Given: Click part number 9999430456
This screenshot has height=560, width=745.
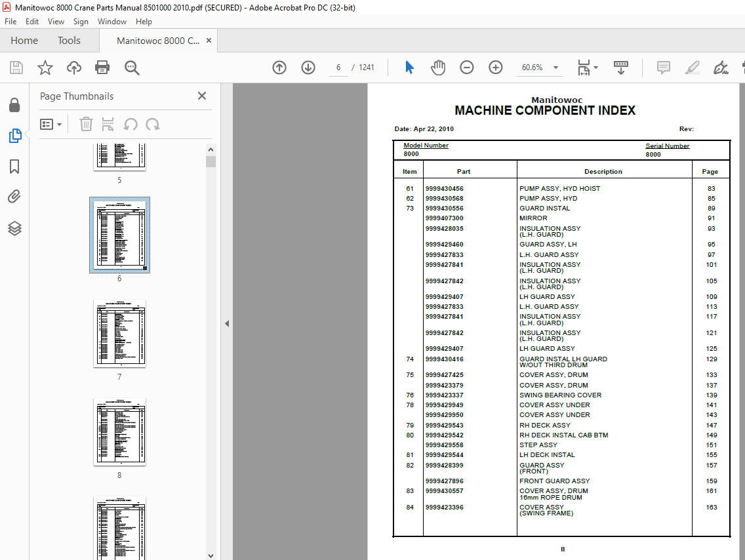Looking at the screenshot, I should 444,189.
